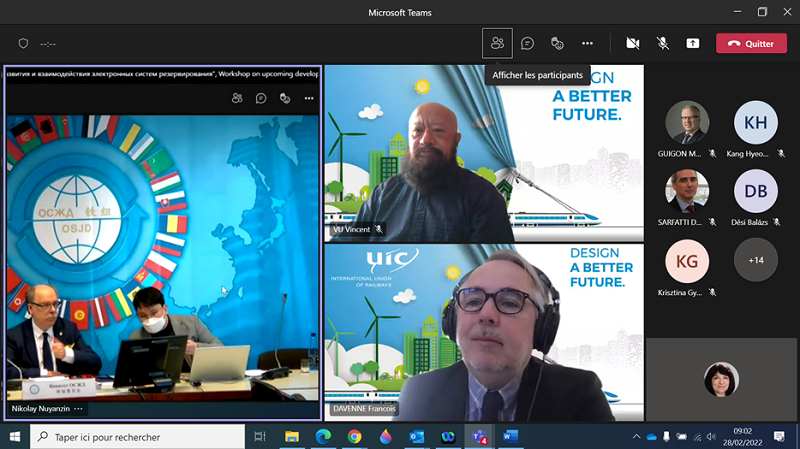Show hidden system tray icons
This screenshot has height=449, width=800.
pos(636,437)
